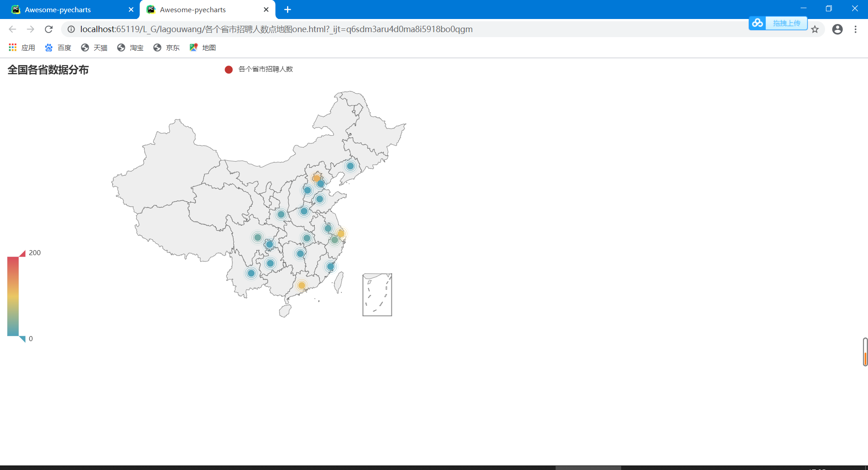
Task: Click the chart title 全国各省数据分布
Action: pos(48,70)
